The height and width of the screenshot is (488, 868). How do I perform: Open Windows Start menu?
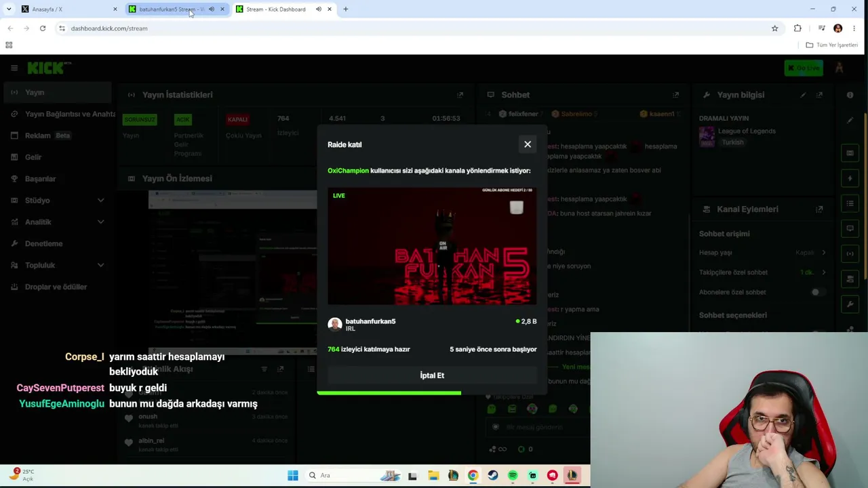click(x=292, y=476)
